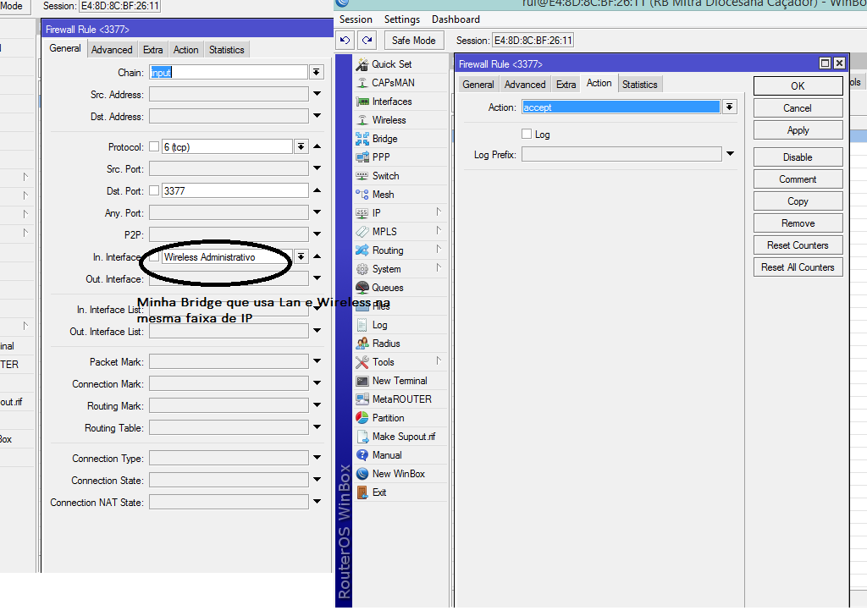Open the Radius sidebar icon
The width and height of the screenshot is (867, 616).
(x=362, y=344)
